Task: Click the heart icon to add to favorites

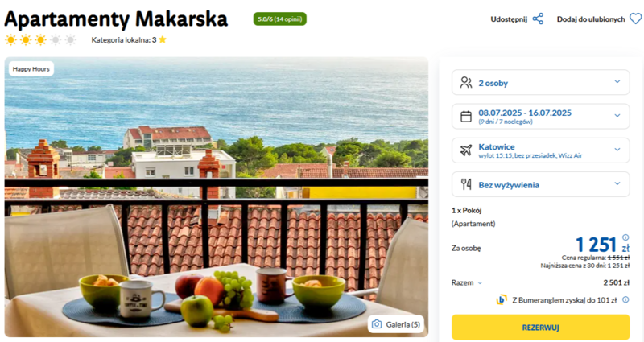Action: [x=635, y=19]
